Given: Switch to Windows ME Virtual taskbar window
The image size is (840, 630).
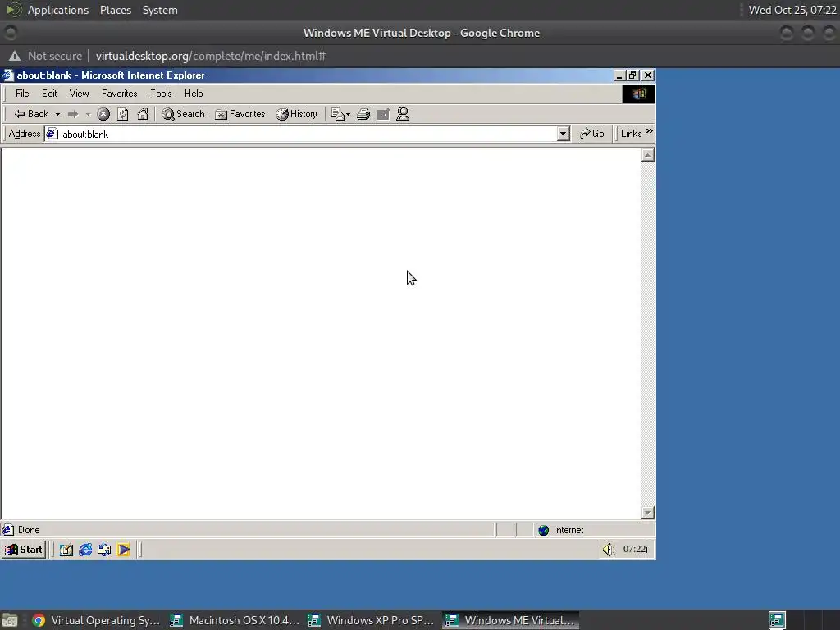Looking at the screenshot, I should pyautogui.click(x=511, y=620).
